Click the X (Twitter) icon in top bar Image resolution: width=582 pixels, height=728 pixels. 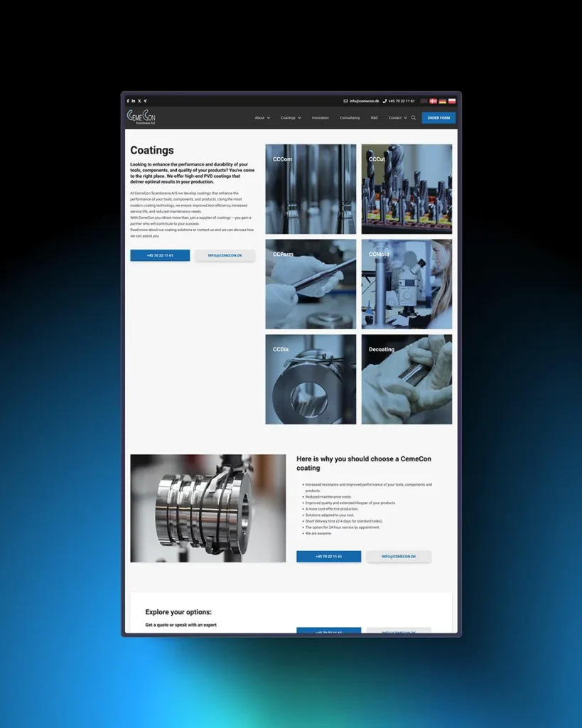coord(139,101)
